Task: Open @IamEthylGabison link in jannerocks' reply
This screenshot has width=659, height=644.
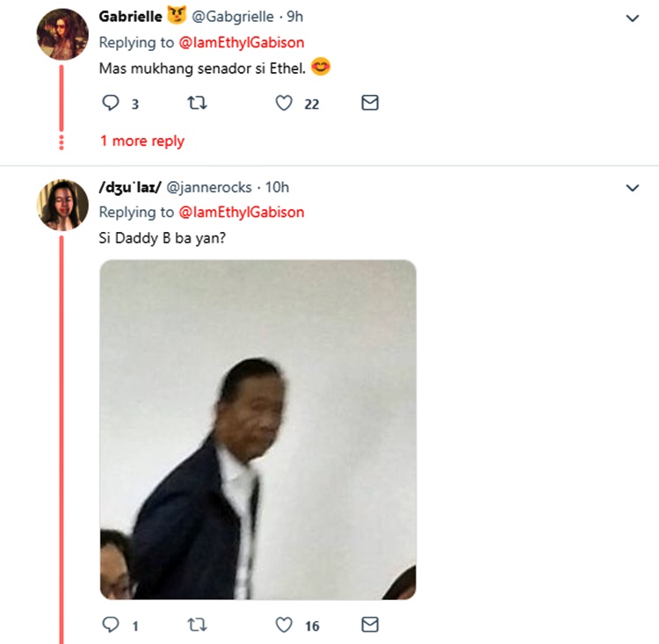Action: point(242,212)
